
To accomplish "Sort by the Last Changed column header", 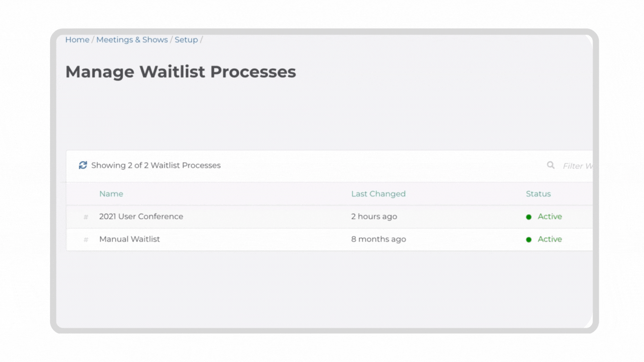I will (378, 194).
